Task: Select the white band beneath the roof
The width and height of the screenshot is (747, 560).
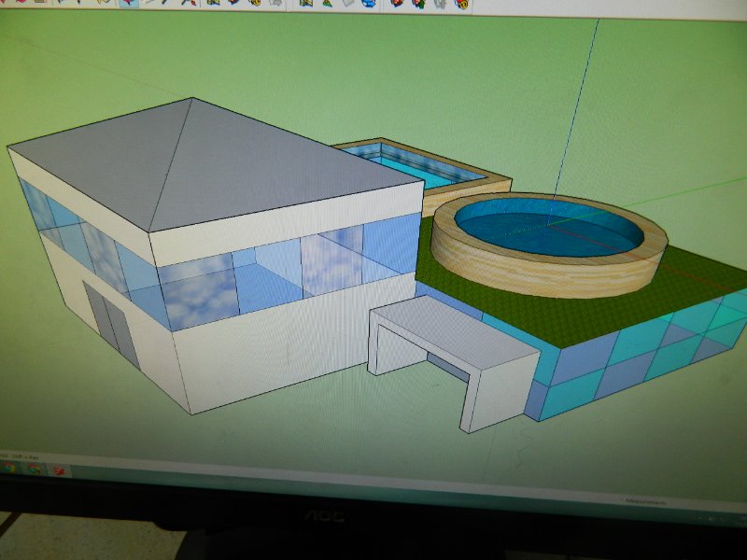Action: [x=280, y=235]
